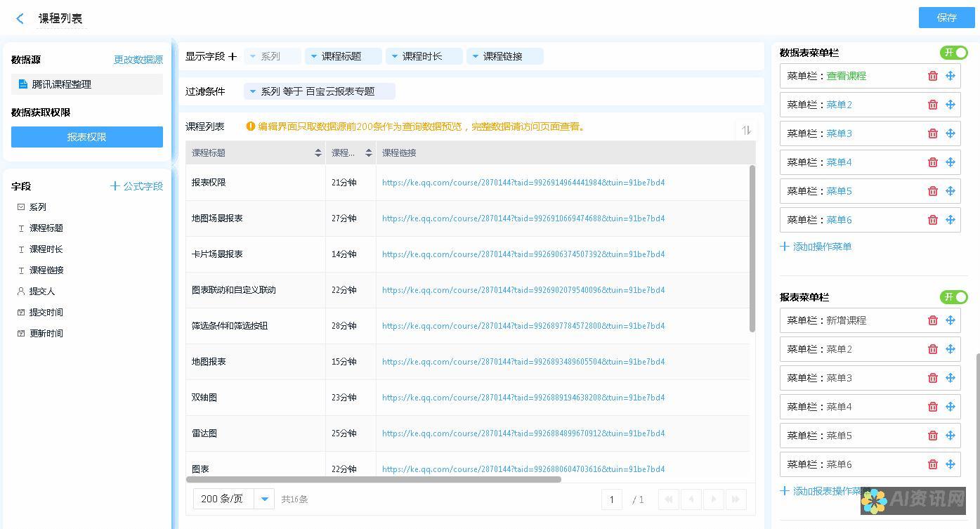Image resolution: width=980 pixels, height=529 pixels.
Task: Delete report 菜单4
Action: [933, 407]
